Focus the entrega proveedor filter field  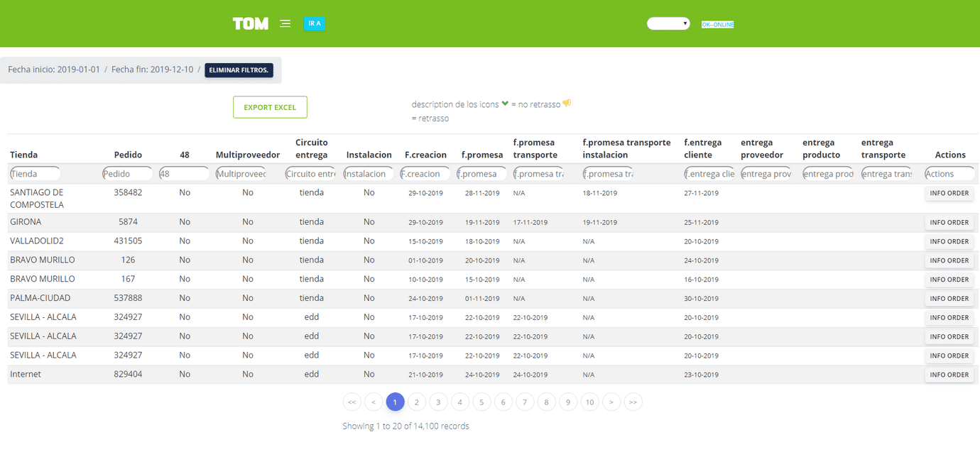(766, 174)
